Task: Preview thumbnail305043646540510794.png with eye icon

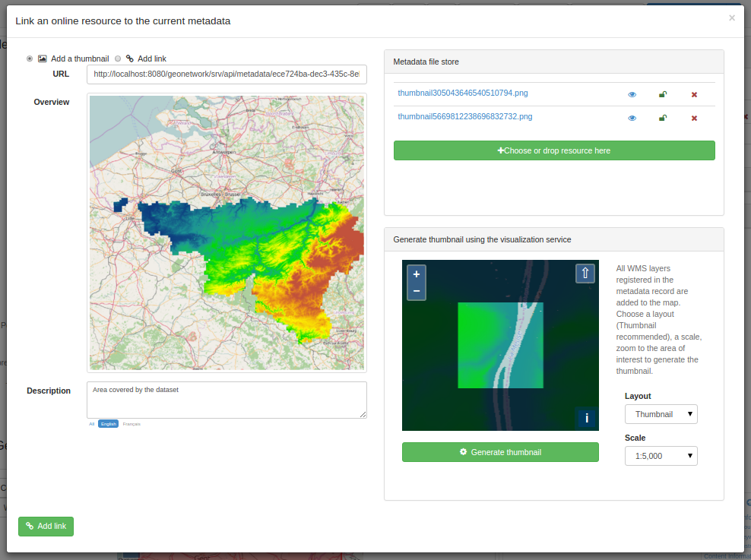Action: point(632,95)
